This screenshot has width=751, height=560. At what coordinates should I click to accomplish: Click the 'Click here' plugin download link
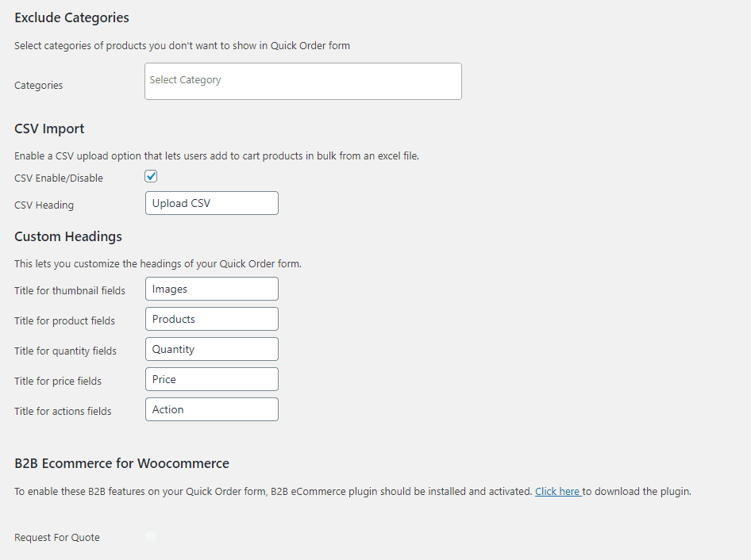[x=558, y=491]
